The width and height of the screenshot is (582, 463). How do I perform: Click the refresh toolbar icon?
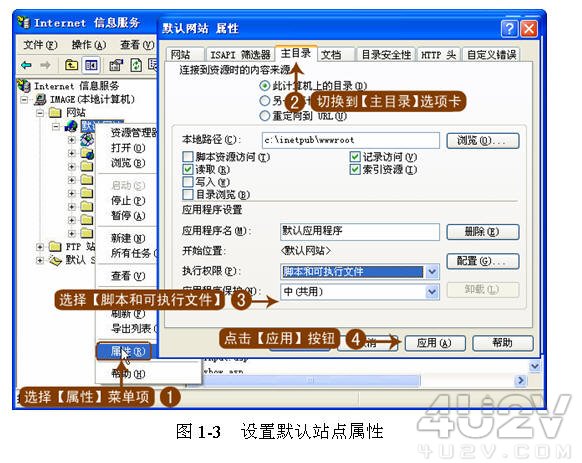[x=136, y=65]
